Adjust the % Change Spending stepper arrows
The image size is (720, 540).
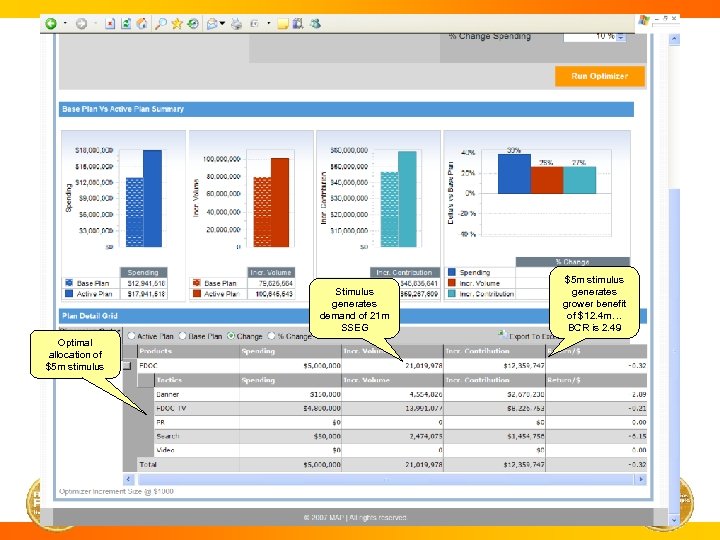pyautogui.click(x=621, y=37)
